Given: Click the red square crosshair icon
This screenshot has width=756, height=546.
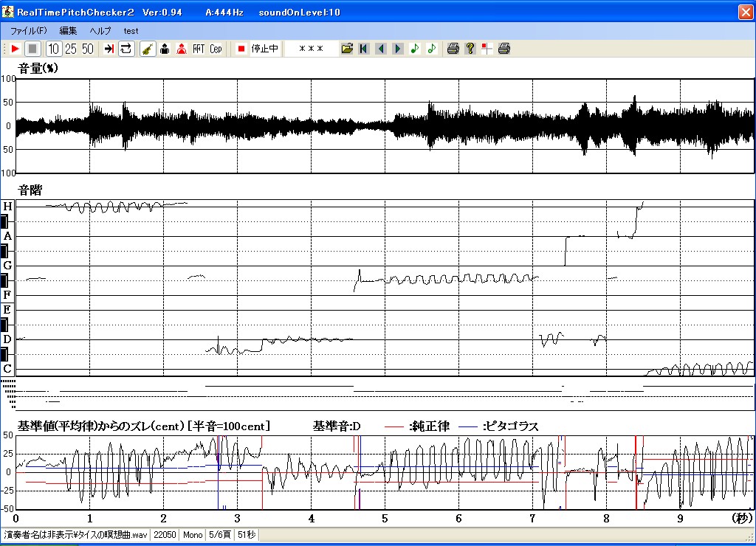Looking at the screenshot, I should [487, 49].
